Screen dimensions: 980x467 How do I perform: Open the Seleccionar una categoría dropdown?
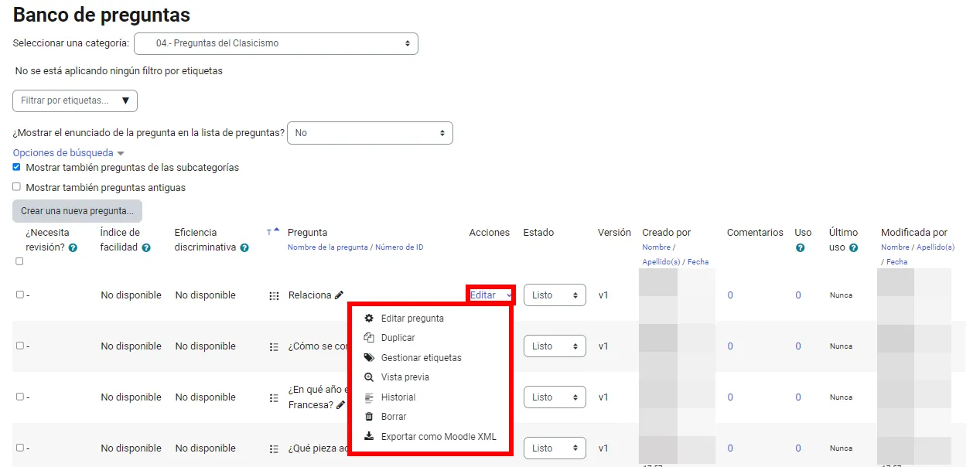(x=275, y=43)
